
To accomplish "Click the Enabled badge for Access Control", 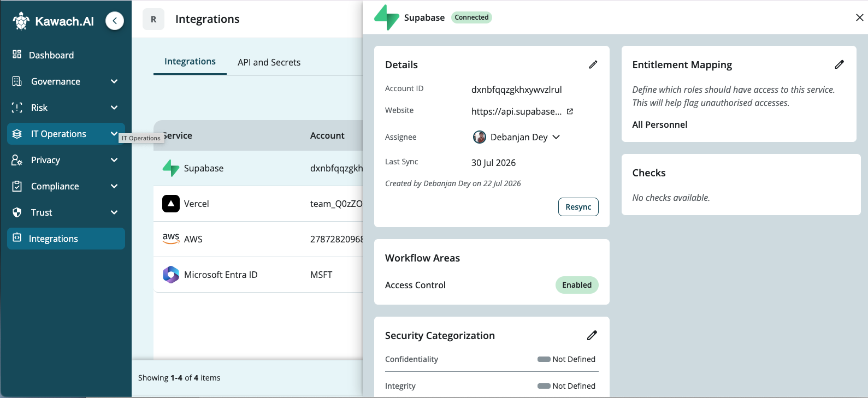I will [577, 285].
